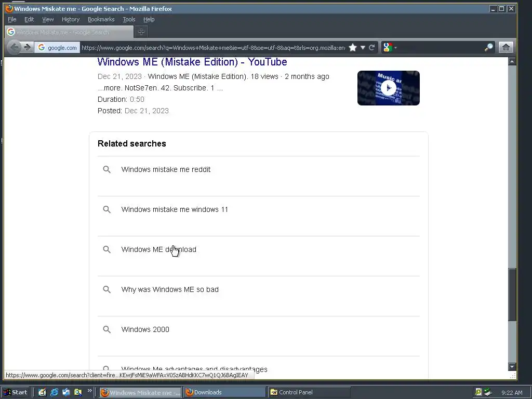Click the Firefox icon in title bar
The width and height of the screenshot is (532, 399).
coord(9,8)
